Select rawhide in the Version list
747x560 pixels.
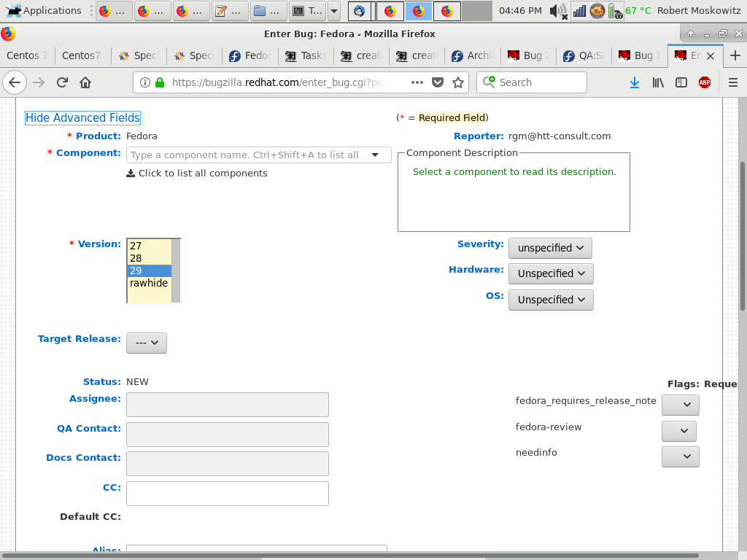(149, 283)
